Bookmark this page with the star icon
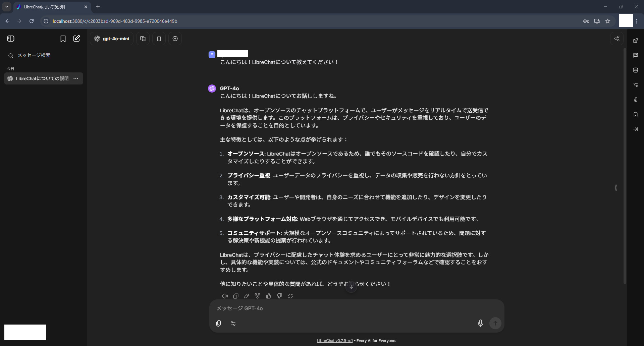Image resolution: width=644 pixels, height=346 pixels. [608, 21]
